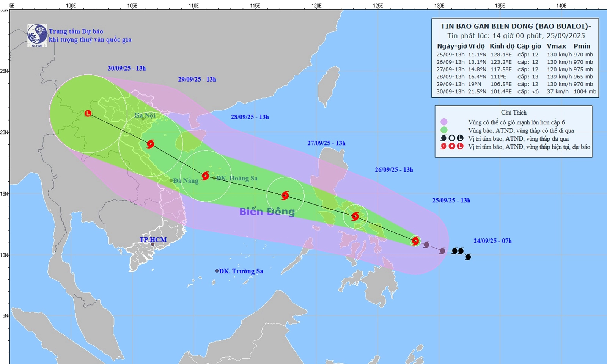
Task: Select the 29/09 storm icon south of Hà Nội
Action: 150,144
